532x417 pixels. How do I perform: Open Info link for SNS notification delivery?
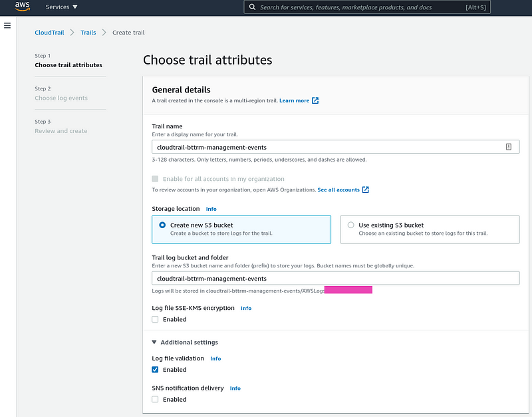[235, 388]
